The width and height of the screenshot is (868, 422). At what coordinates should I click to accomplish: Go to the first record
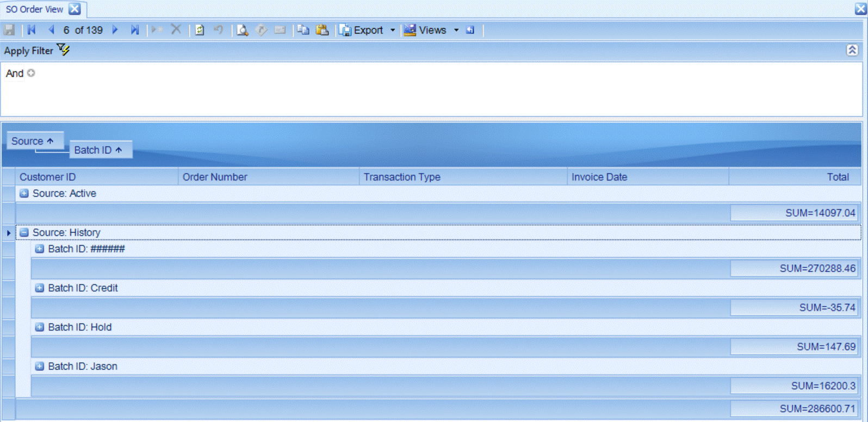point(32,30)
